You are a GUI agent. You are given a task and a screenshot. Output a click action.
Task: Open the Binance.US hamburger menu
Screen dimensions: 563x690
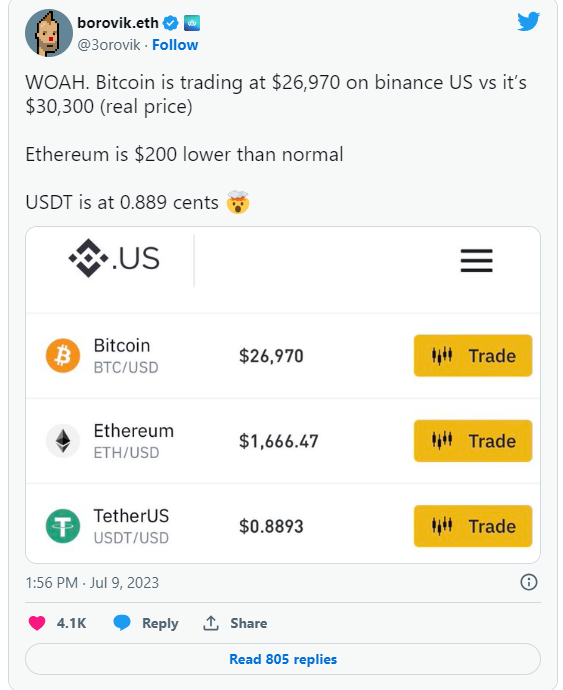pyautogui.click(x=476, y=261)
